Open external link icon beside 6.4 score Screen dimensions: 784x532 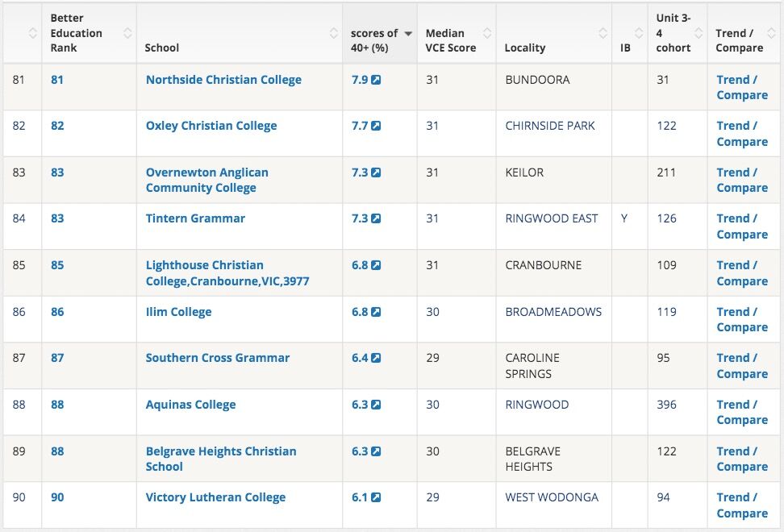pyautogui.click(x=376, y=359)
